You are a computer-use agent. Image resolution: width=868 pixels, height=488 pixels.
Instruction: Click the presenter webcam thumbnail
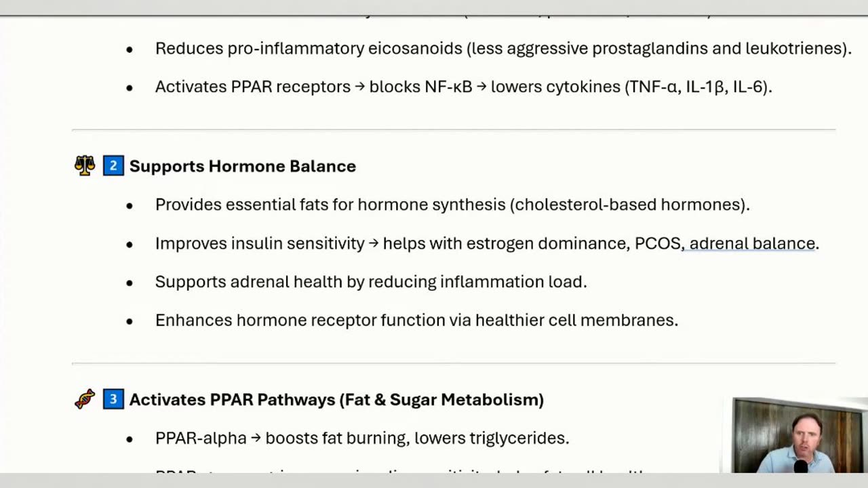(x=797, y=434)
